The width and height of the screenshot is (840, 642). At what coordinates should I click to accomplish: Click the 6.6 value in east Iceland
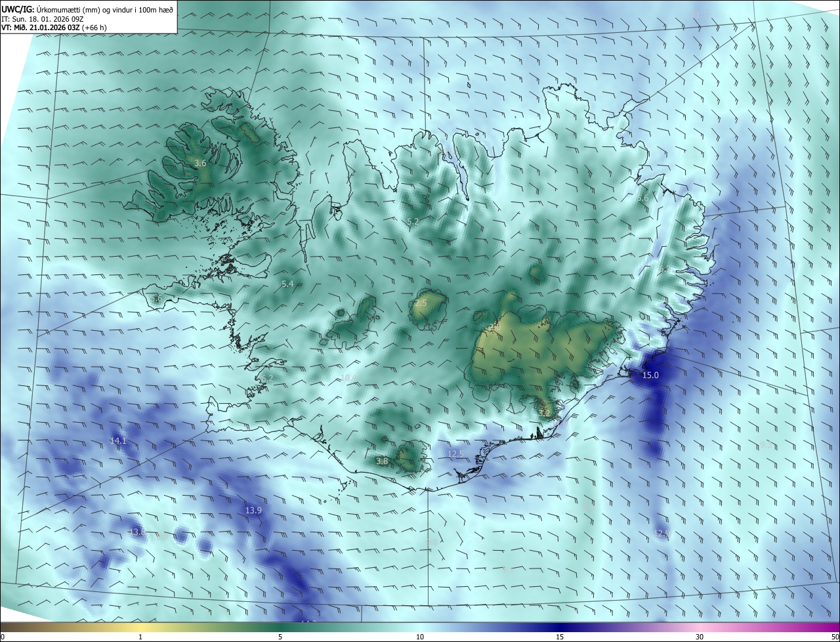click(642, 198)
